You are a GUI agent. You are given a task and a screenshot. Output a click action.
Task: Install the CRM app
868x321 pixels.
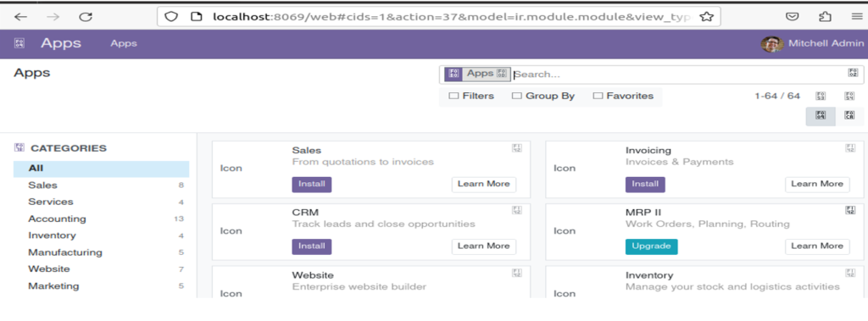tap(312, 246)
